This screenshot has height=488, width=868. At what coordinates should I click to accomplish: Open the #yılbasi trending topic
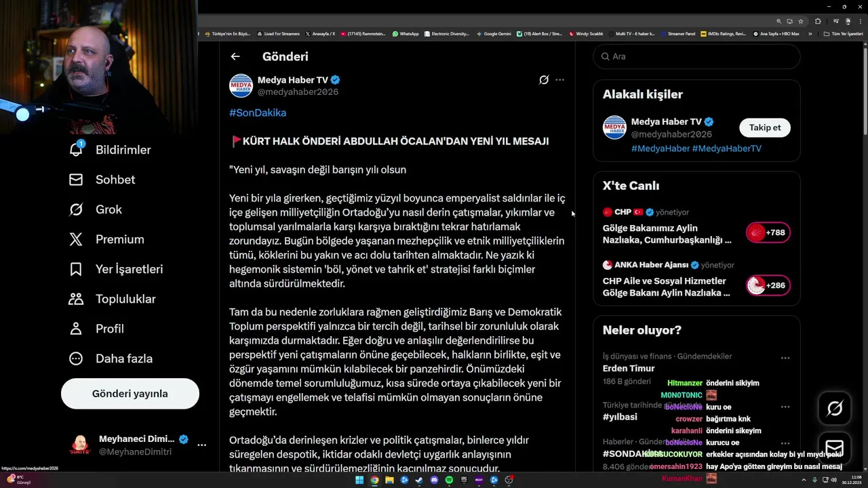620,417
